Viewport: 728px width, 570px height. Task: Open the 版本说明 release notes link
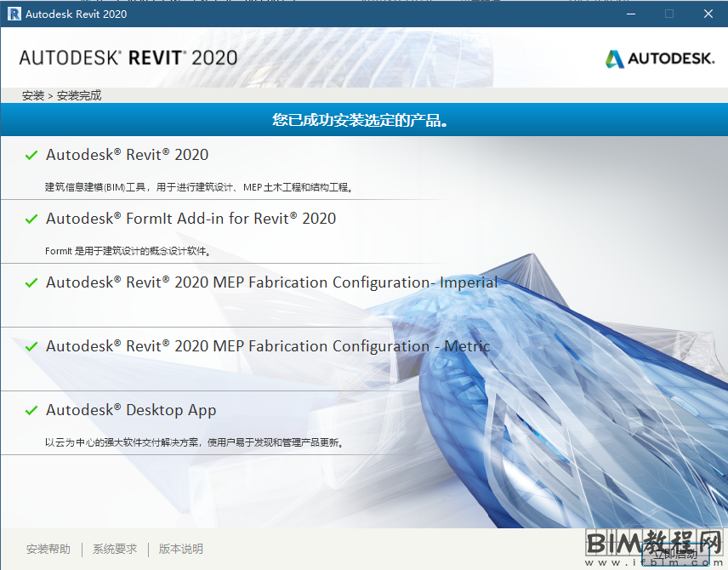[x=180, y=549]
